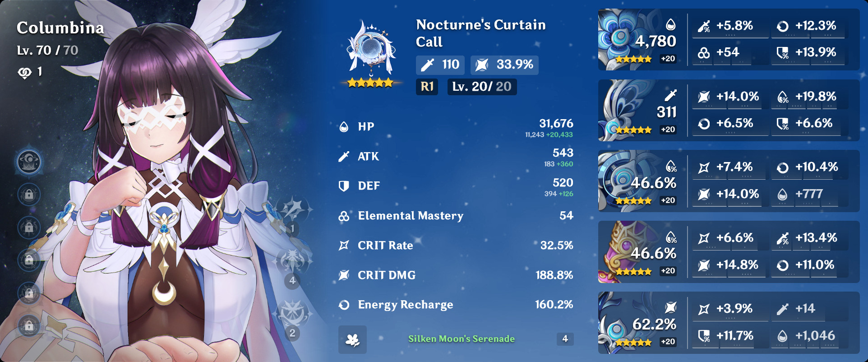The image size is (868, 362).
Task: Click the CRIT DMG 188.8% stat row
Action: click(456, 275)
